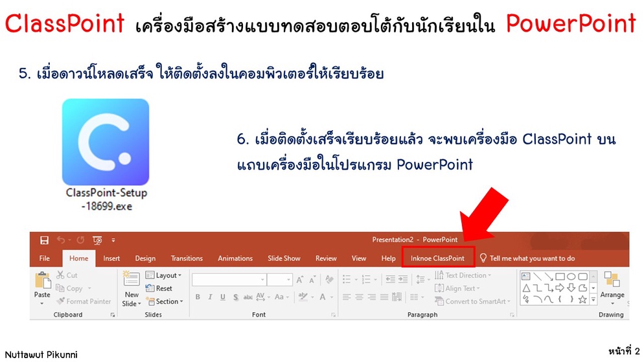
Task: Click the Numbering list icon
Action: click(x=365, y=280)
